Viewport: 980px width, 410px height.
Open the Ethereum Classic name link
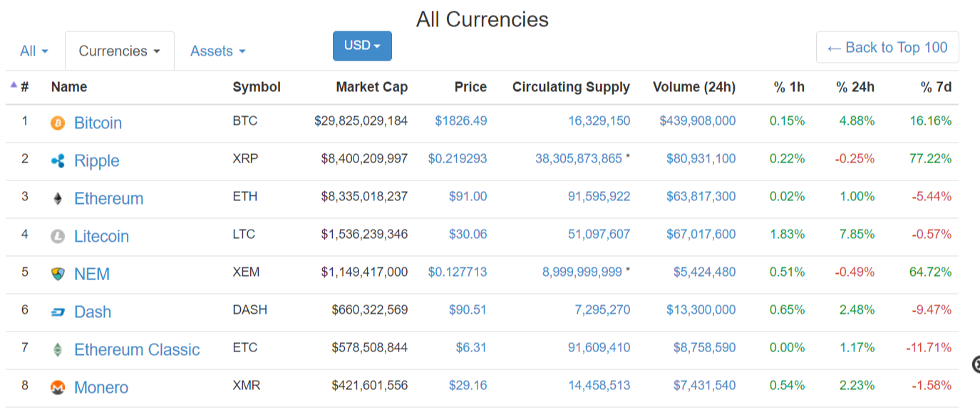pyautogui.click(x=137, y=350)
